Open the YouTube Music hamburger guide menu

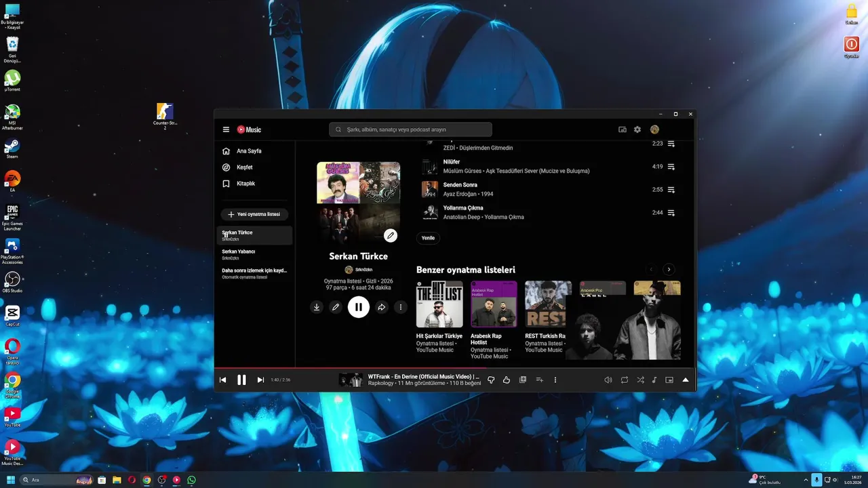[x=226, y=129]
